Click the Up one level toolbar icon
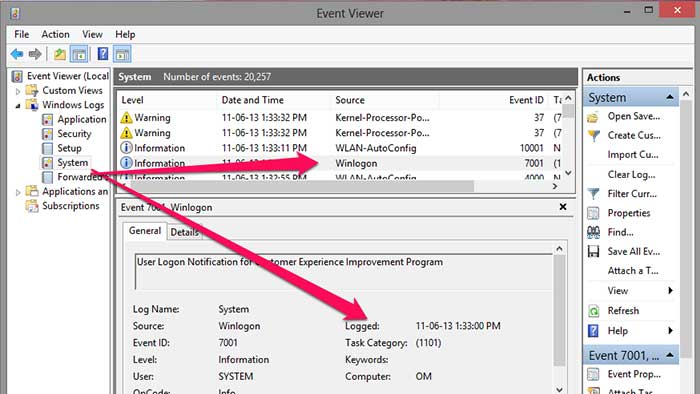 [60, 54]
